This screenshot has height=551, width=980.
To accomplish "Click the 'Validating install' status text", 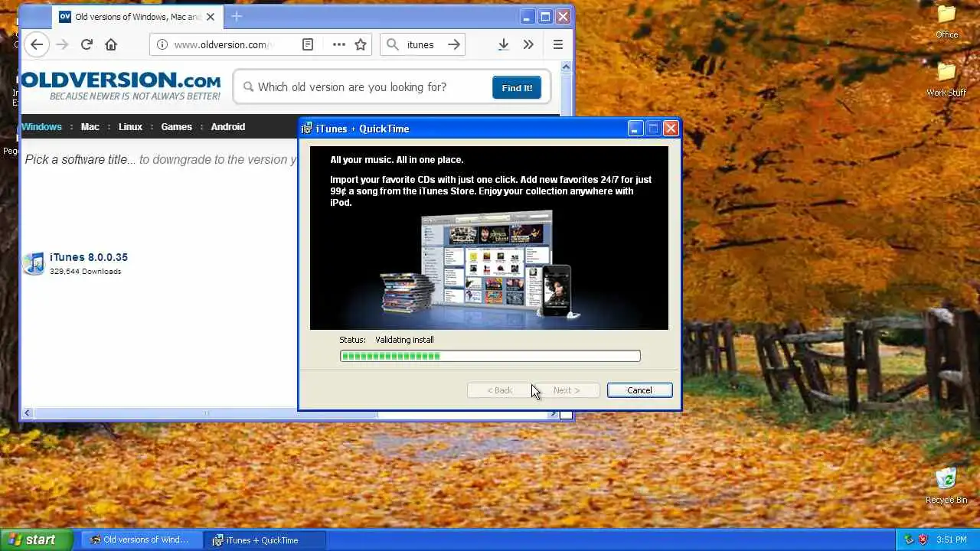I will 404,340.
